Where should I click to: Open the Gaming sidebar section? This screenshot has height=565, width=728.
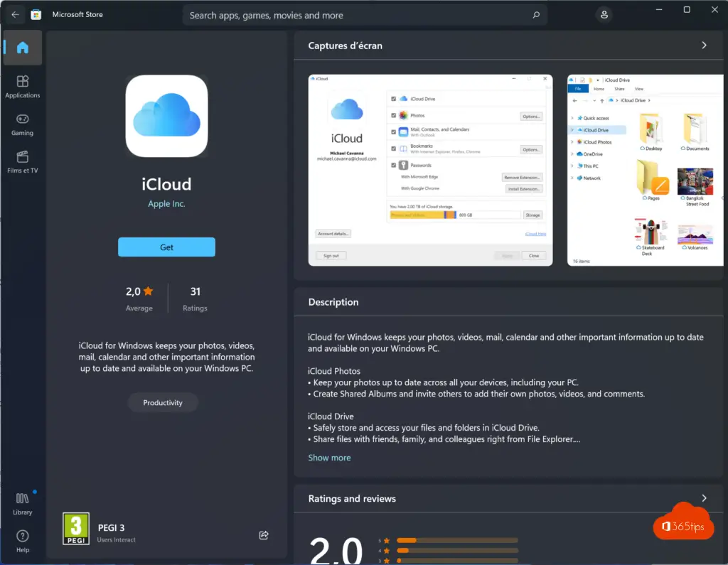pyautogui.click(x=22, y=124)
